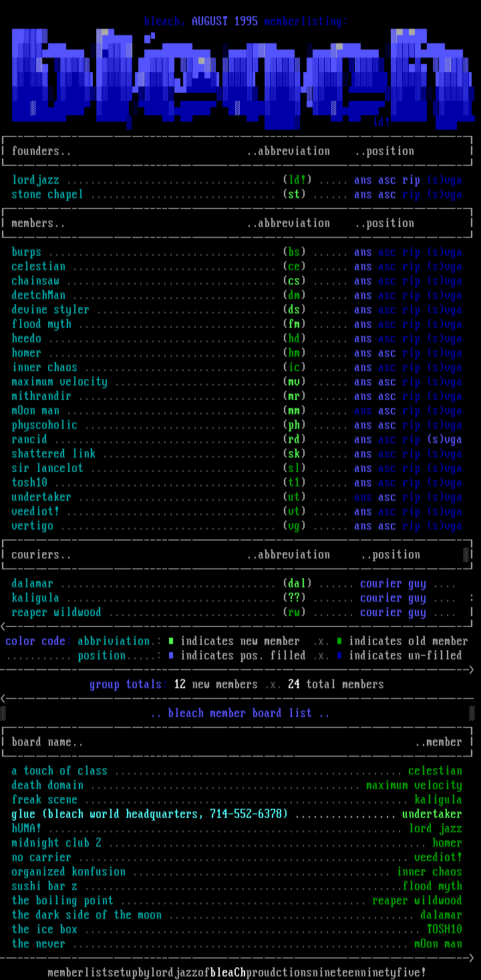Screen dimensions: 481x980
Task: Select the stone chapel founder entry
Action: click(x=47, y=195)
